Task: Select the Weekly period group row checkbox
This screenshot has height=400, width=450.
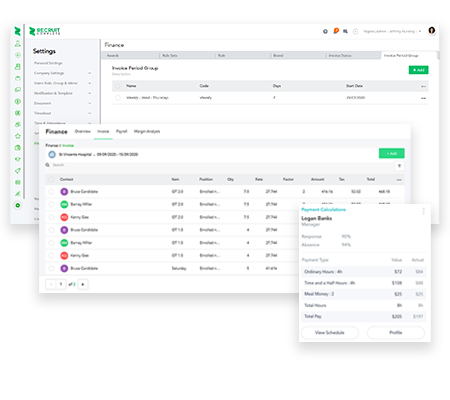Action: (118, 98)
